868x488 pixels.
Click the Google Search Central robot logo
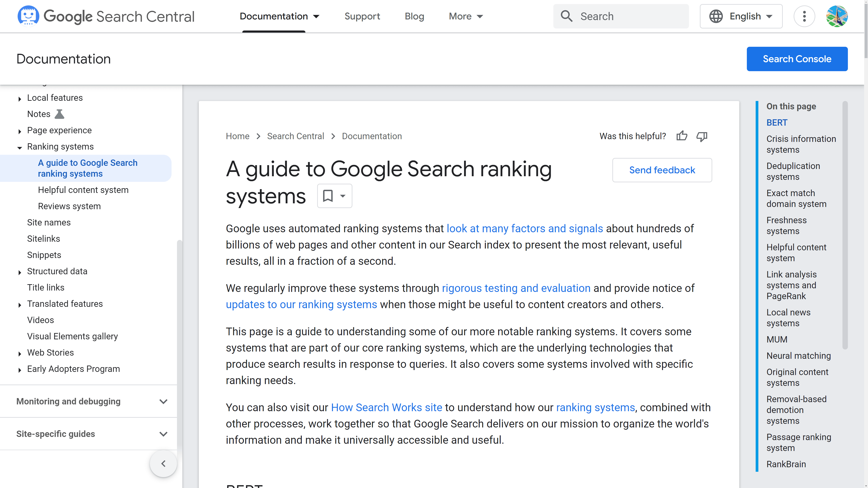[28, 16]
